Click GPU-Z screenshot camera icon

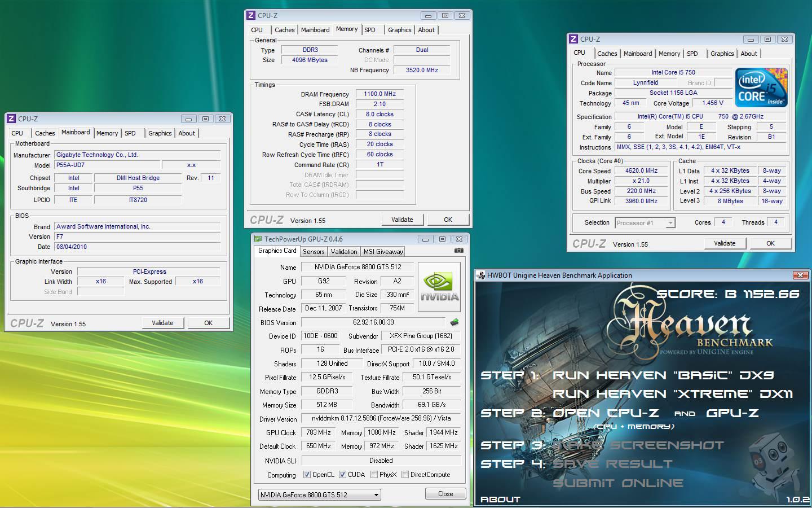point(459,251)
